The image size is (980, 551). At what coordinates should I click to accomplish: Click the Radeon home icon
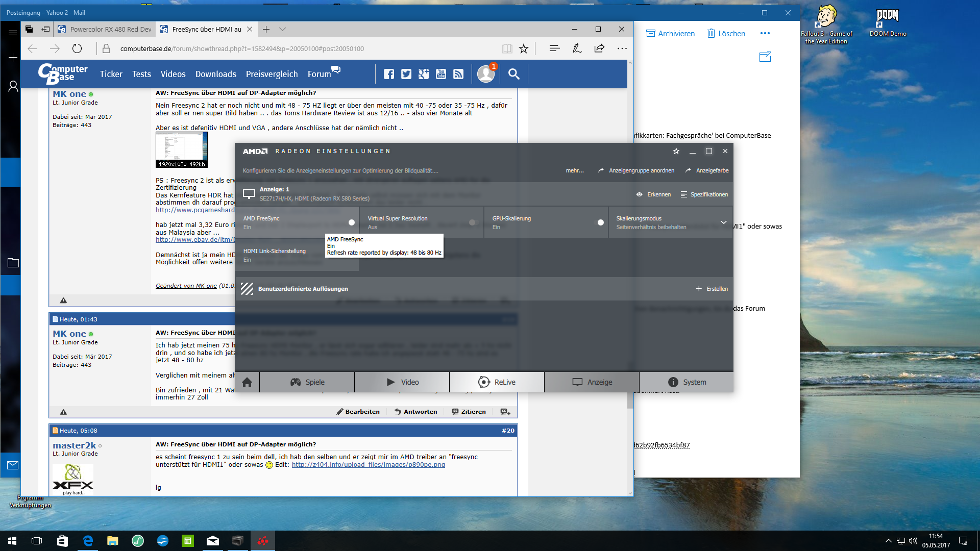click(247, 382)
